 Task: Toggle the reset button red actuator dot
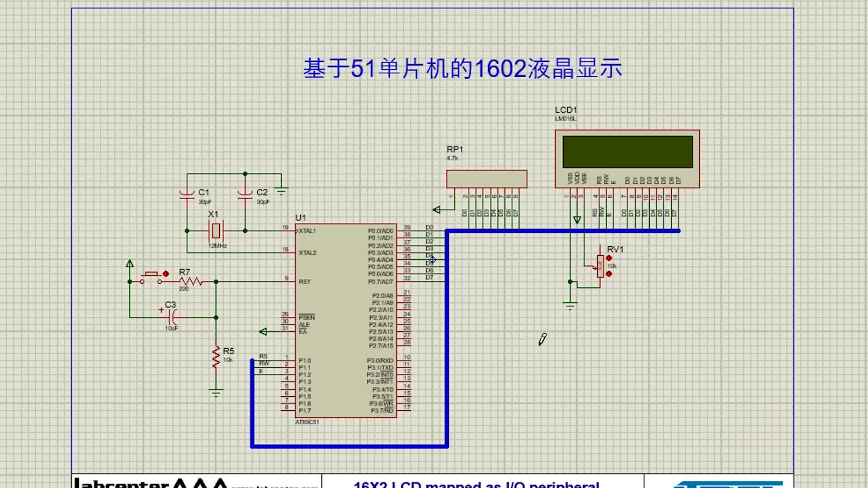166,274
